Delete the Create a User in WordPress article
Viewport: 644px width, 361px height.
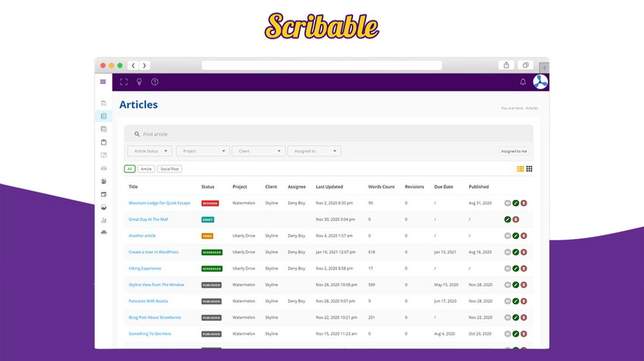pos(524,252)
